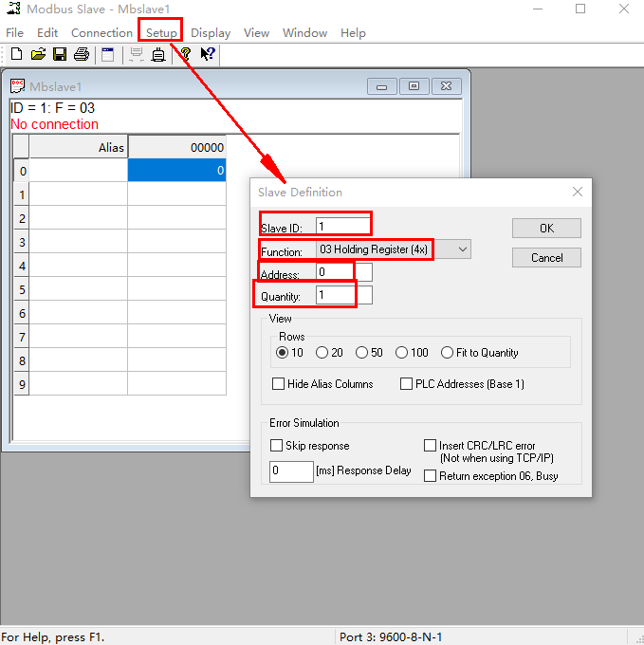644x645 pixels.
Task: Select Fit to Quantity radio option
Action: tap(448, 353)
